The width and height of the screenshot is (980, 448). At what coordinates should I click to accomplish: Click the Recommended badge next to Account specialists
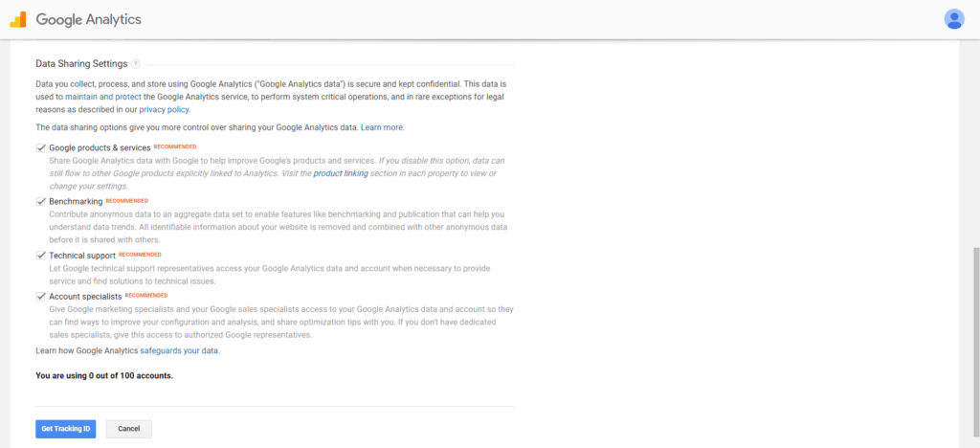(x=146, y=295)
